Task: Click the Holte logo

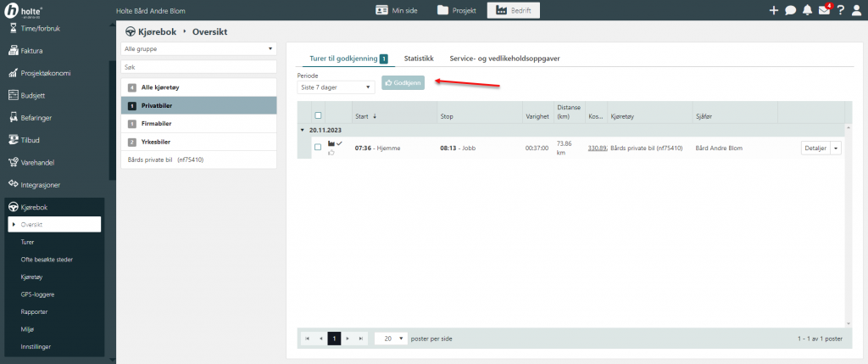Action: click(25, 11)
